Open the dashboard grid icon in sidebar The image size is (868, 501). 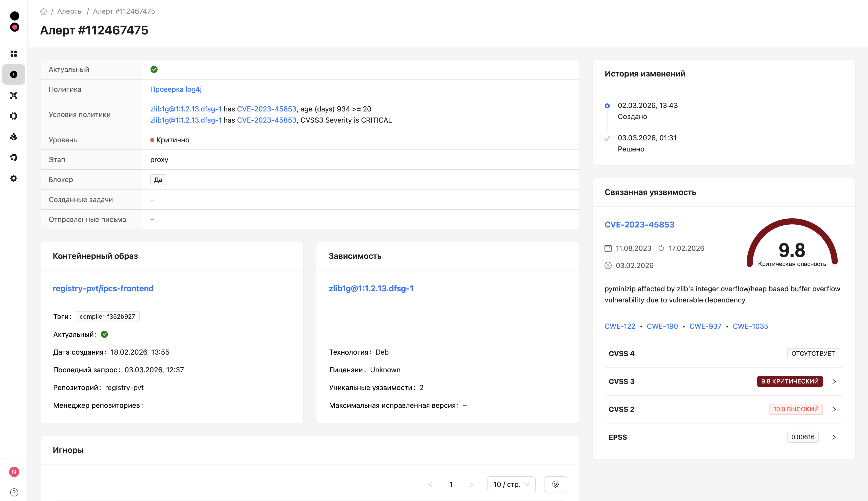[14, 54]
